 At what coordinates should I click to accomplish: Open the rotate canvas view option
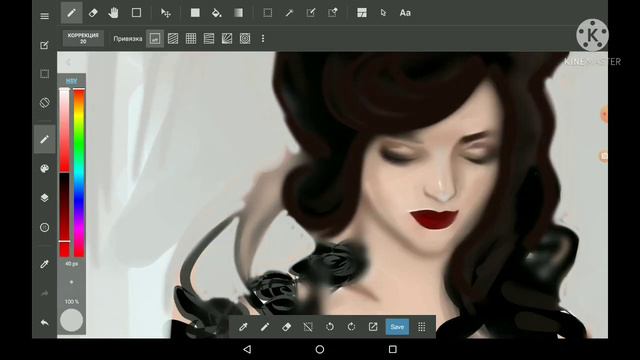[44, 102]
